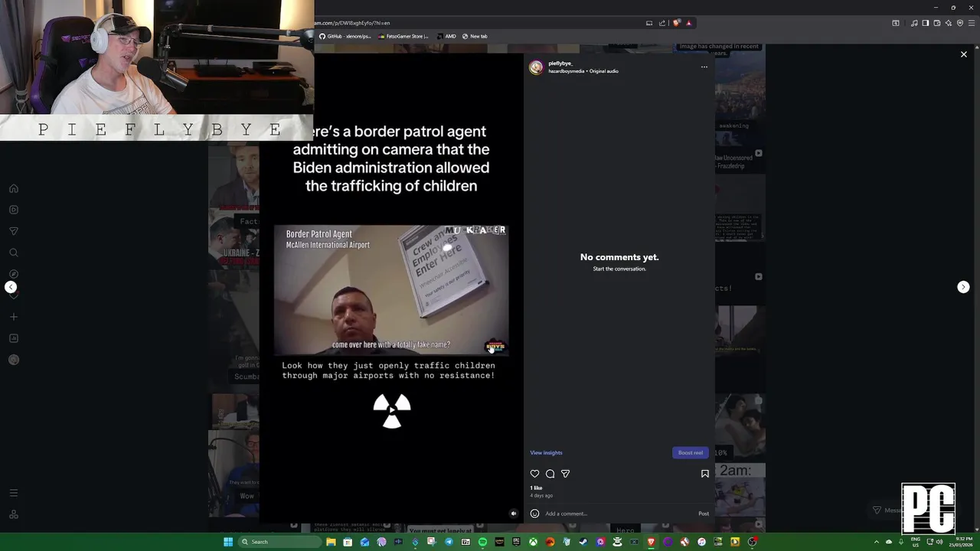The width and height of the screenshot is (980, 551).
Task: Open Instagram Home in the left sidebar
Action: [x=14, y=188]
